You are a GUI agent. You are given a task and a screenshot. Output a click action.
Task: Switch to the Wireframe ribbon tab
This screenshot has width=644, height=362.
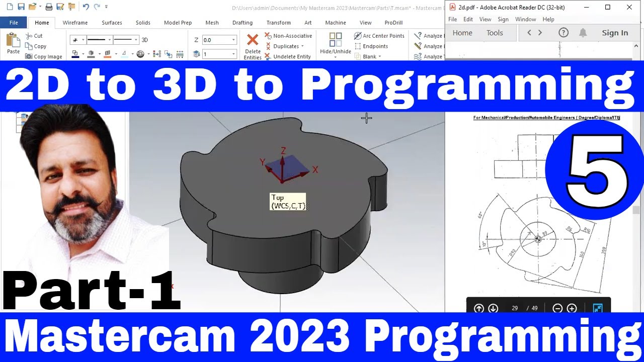click(75, 23)
